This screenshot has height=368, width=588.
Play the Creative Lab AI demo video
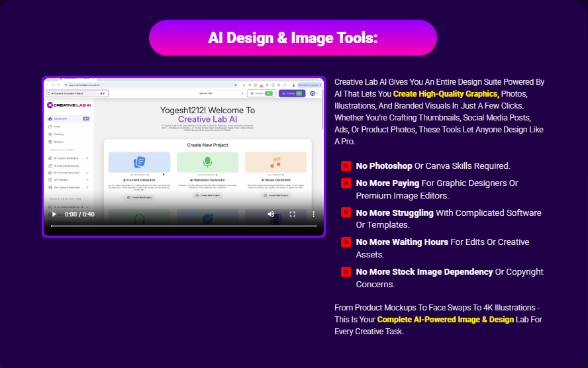pyautogui.click(x=54, y=214)
